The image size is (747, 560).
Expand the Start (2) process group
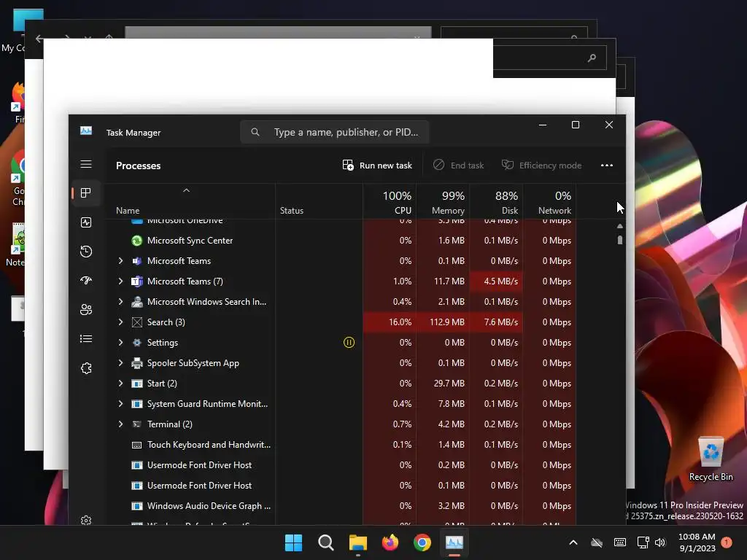(x=120, y=384)
